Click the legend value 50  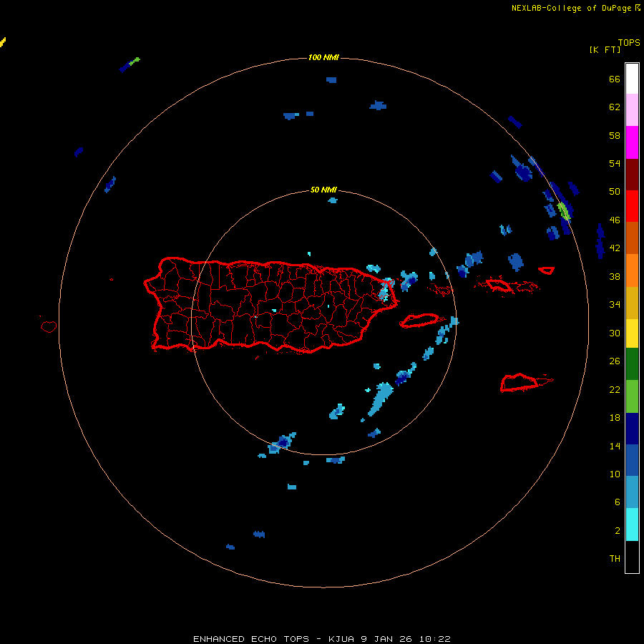(x=615, y=191)
